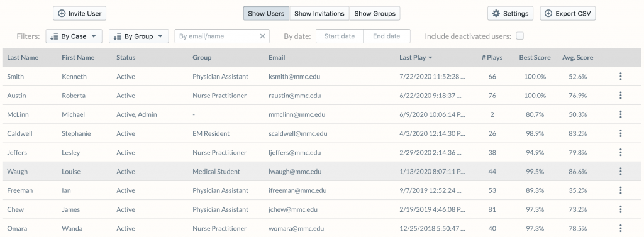
Task: Clear the email/name filter with X icon
Action: 262,36
